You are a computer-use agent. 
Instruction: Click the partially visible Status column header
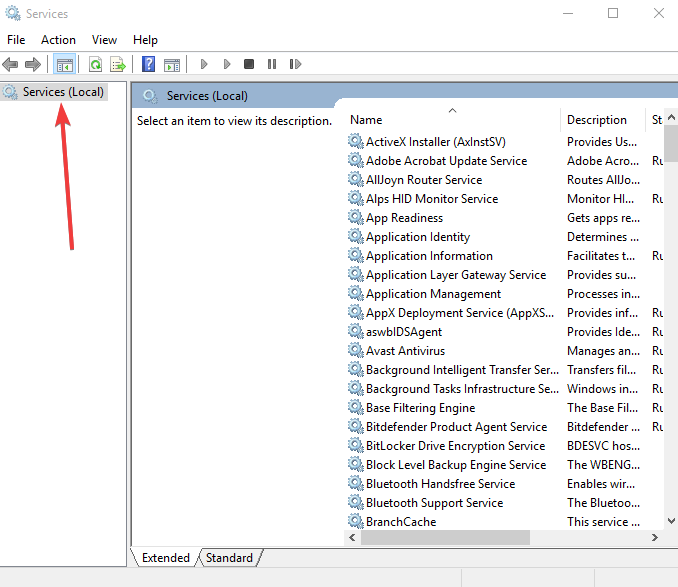(656, 119)
